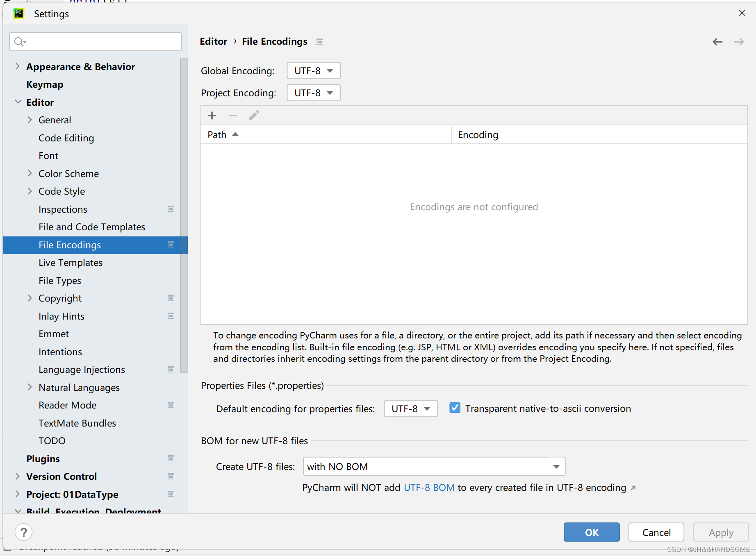Open Emmet settings page
This screenshot has height=556, width=756.
(x=54, y=334)
